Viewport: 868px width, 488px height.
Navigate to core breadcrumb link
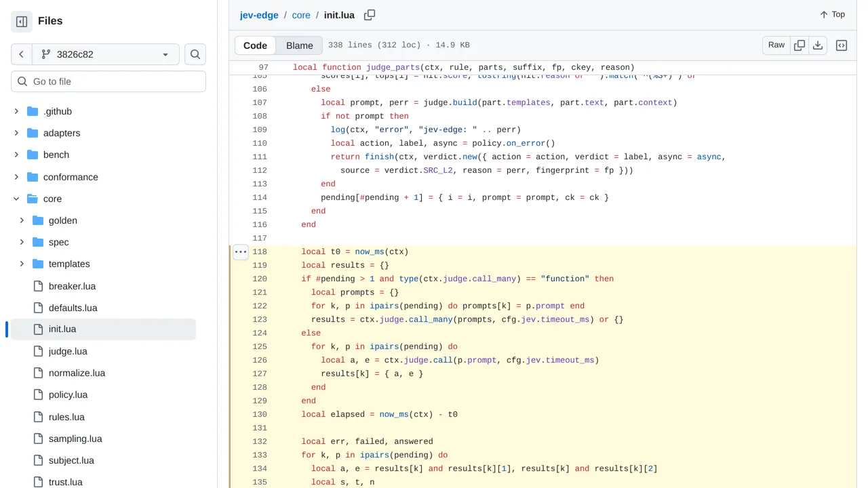tap(301, 15)
